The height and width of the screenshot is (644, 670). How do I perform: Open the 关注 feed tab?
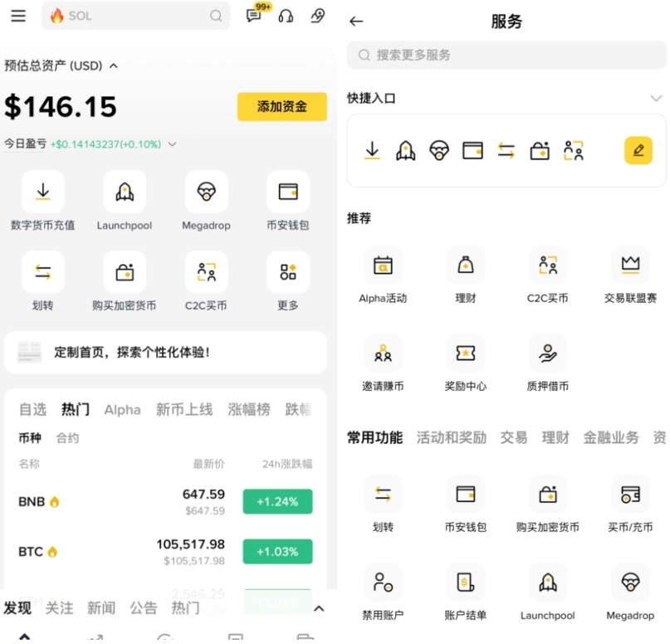click(x=60, y=607)
